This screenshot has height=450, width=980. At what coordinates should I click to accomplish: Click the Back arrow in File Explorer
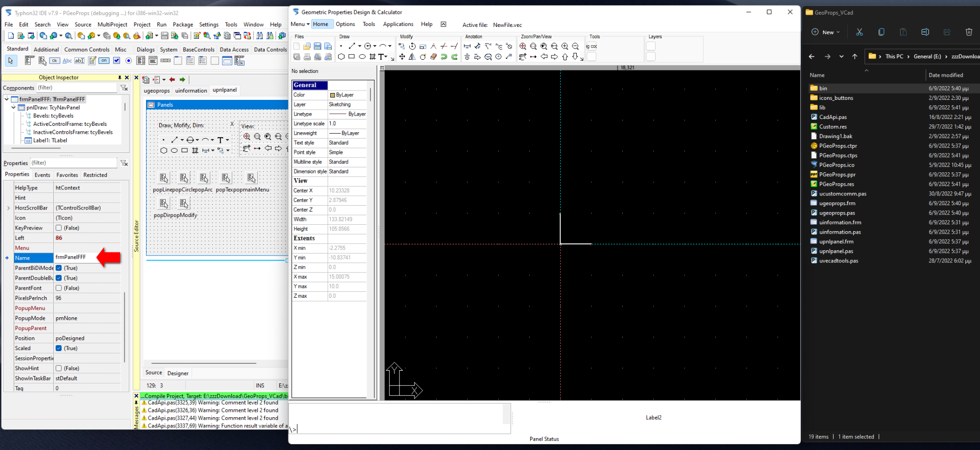click(811, 56)
